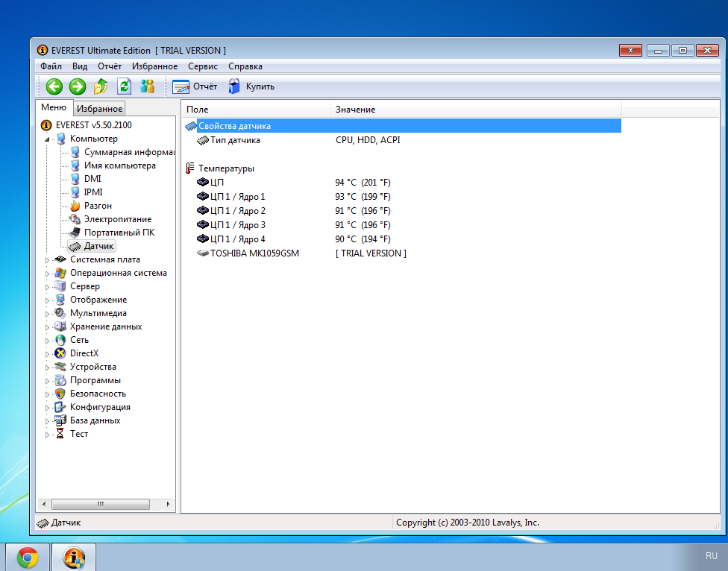Click the Конфигурация icon in the tree
Viewport: 728px width, 571px height.
point(60,407)
